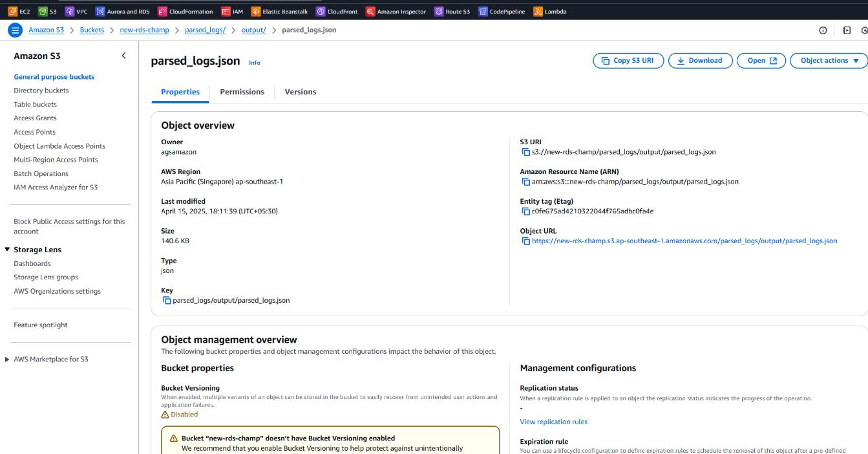Open output/ breadcrumb folder
The width and height of the screenshot is (868, 454).
(x=254, y=30)
